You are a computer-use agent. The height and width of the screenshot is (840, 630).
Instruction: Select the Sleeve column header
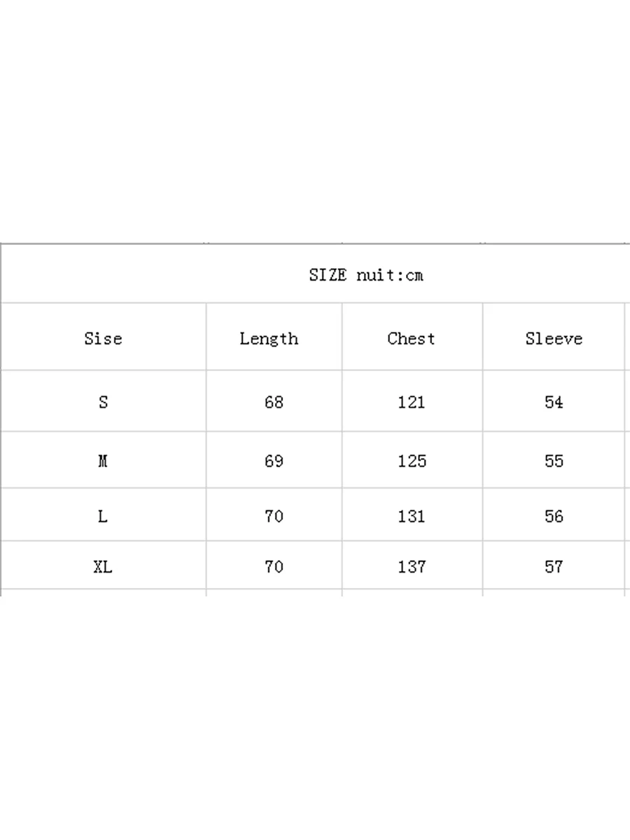click(x=554, y=338)
